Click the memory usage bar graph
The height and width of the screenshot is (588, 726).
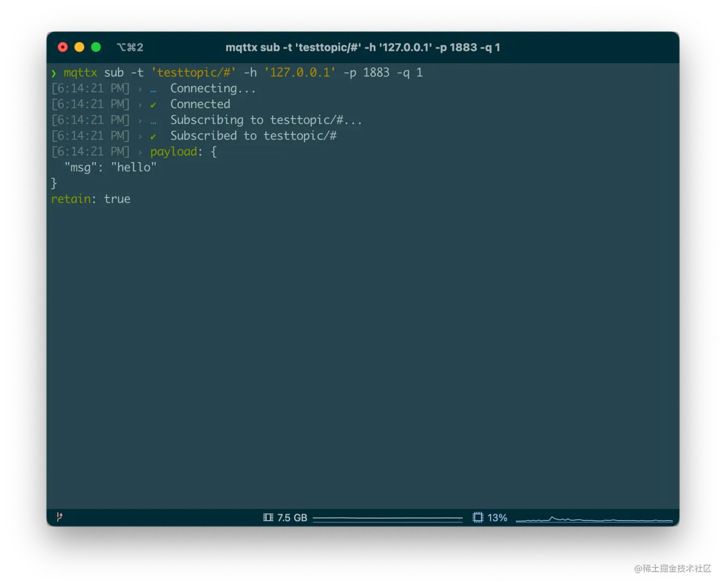388,518
